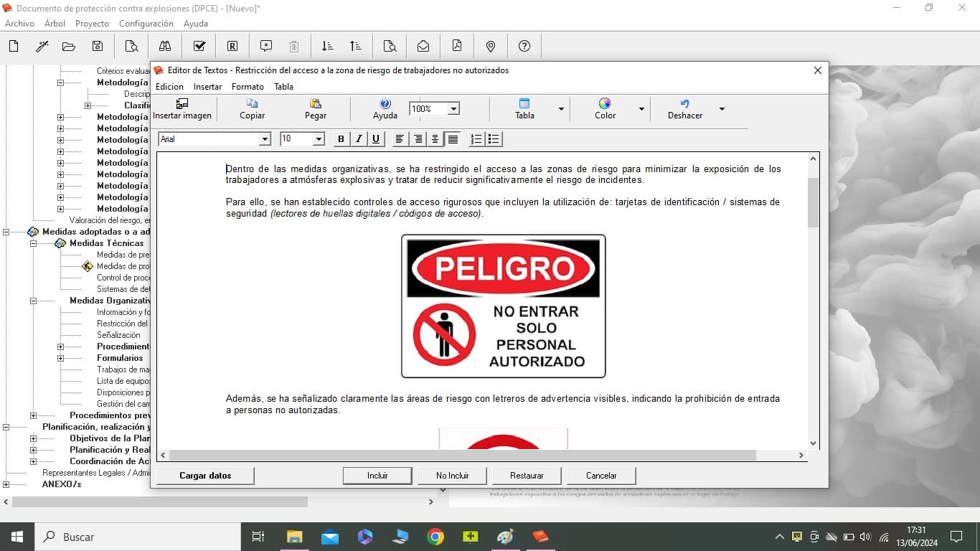Viewport: 980px width, 551px height.
Task: Click the Restaurar button
Action: (527, 476)
